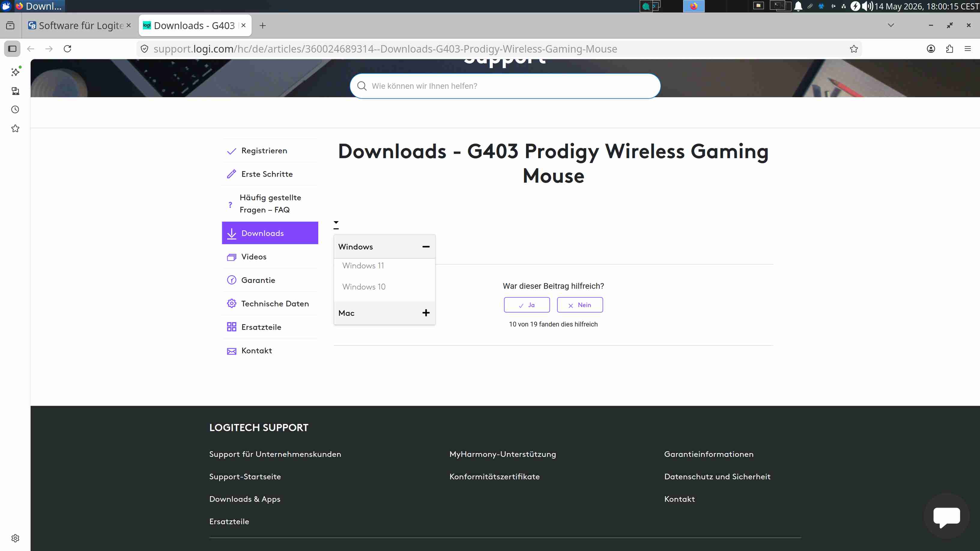Screen dimensions: 980x551
Task: Open the tracking protection shield icon
Action: point(144,49)
